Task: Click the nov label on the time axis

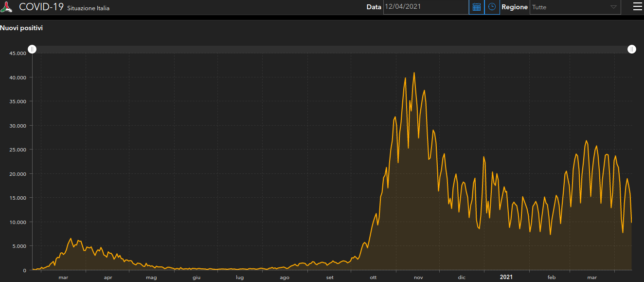Action: 418,278
